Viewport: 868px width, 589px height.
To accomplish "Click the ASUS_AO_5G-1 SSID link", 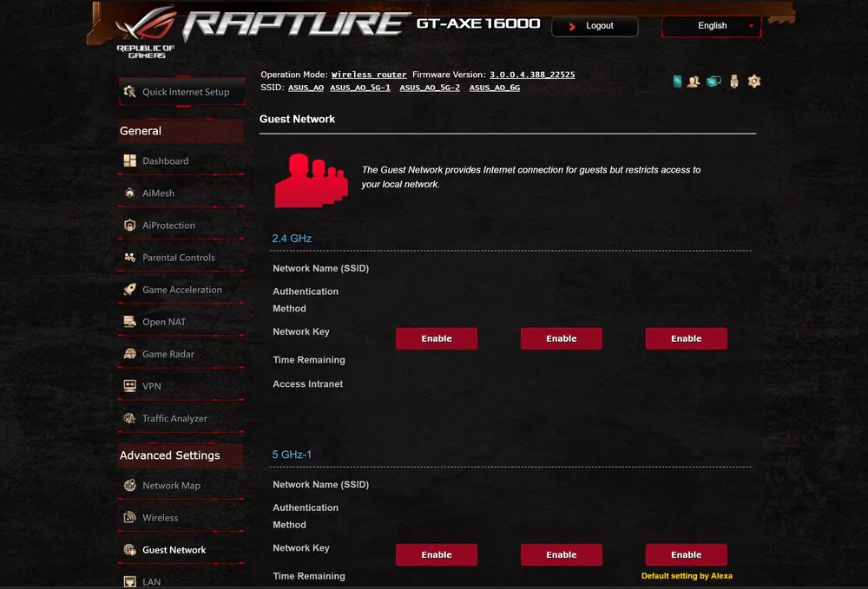I will [360, 88].
